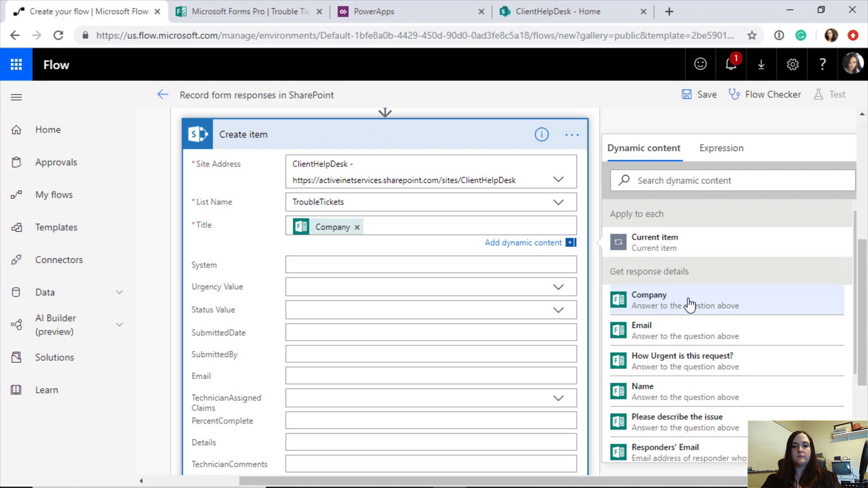Viewport: 868px width, 488px height.
Task: Click the Grammarly extension icon
Action: [x=801, y=35]
